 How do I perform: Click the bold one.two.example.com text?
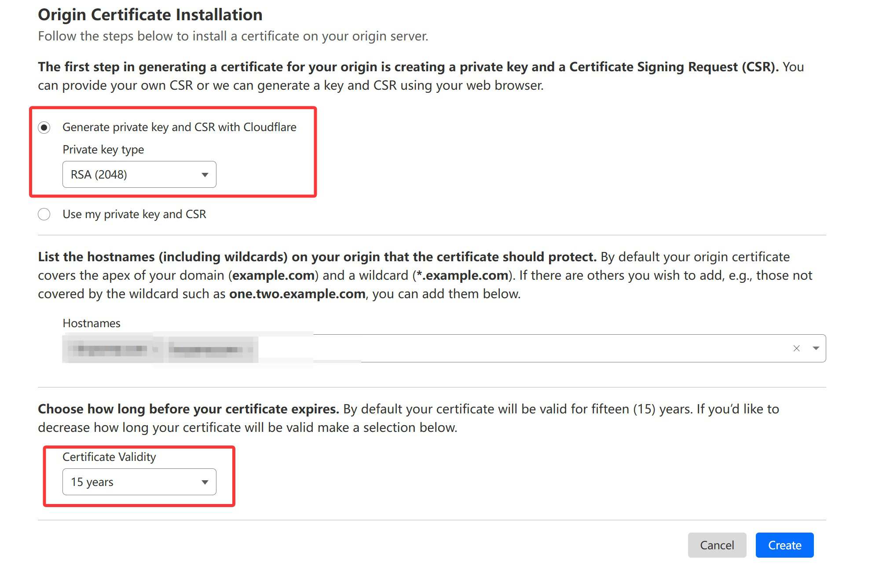297,294
